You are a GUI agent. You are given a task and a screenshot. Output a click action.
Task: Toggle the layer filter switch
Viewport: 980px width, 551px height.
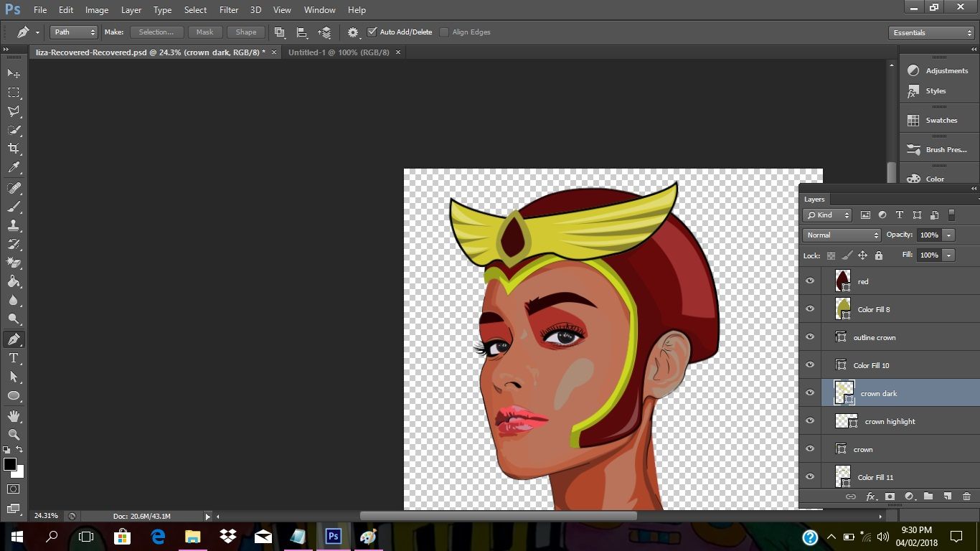(x=952, y=215)
